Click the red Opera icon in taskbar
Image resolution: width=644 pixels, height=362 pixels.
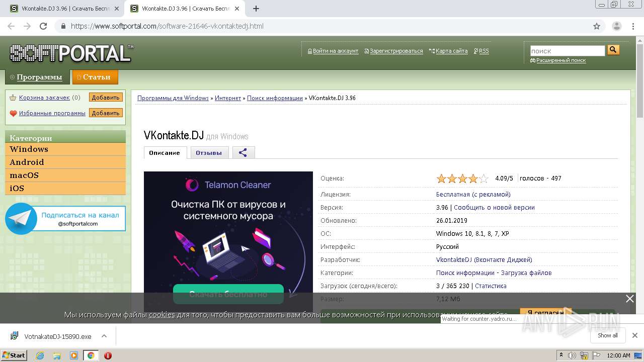(x=108, y=355)
